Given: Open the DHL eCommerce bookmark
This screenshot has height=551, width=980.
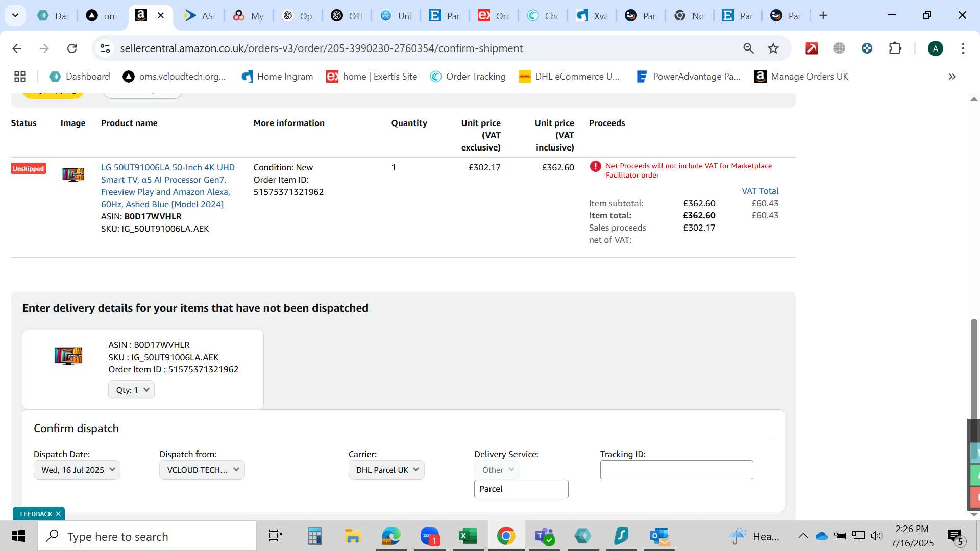Looking at the screenshot, I should [569, 77].
